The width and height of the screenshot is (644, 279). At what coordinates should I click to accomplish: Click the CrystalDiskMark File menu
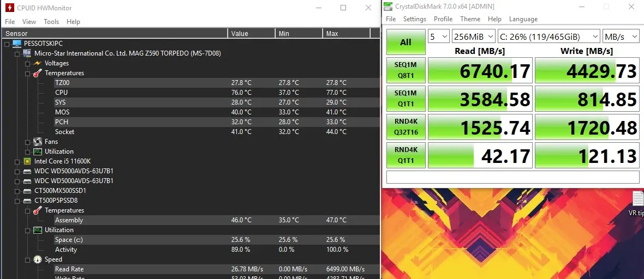[x=391, y=19]
